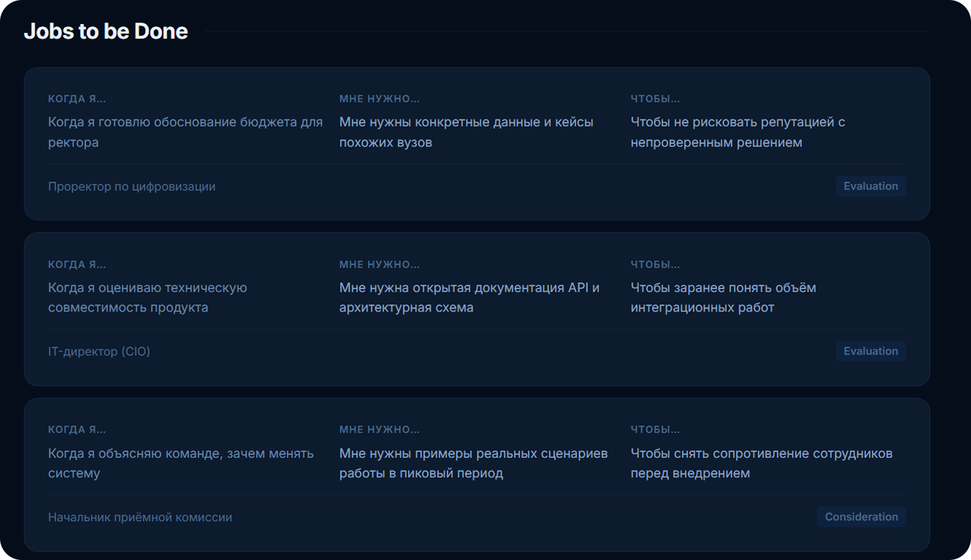The width and height of the screenshot is (971, 560).
Task: Select text about примеры реальных сценариев
Action: [x=473, y=463]
